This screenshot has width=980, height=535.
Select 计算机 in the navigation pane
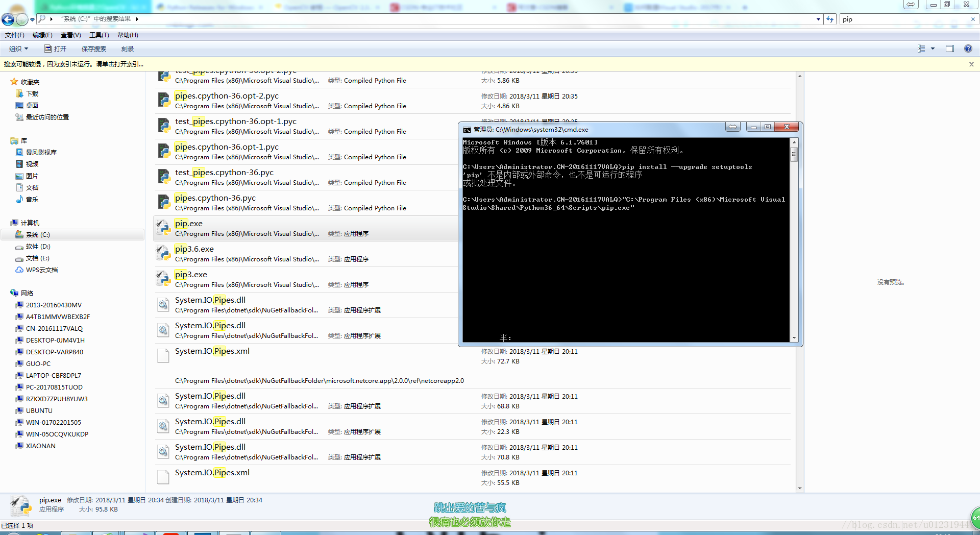pos(30,223)
